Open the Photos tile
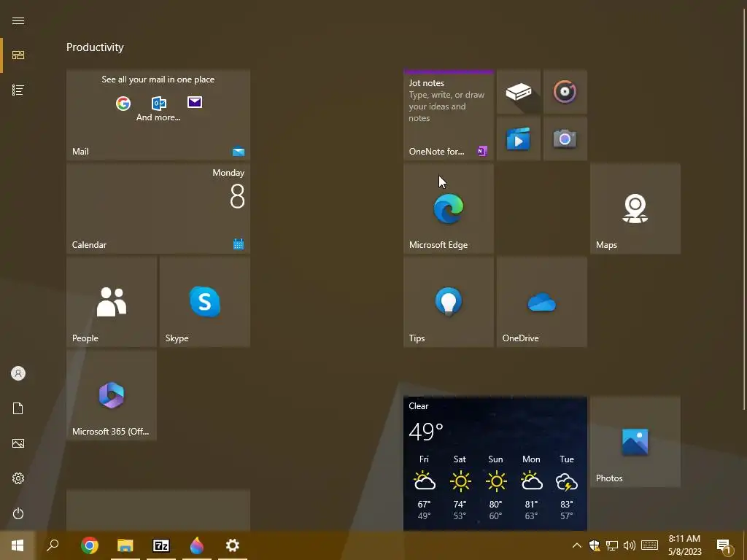Image resolution: width=747 pixels, height=560 pixels. click(x=635, y=441)
